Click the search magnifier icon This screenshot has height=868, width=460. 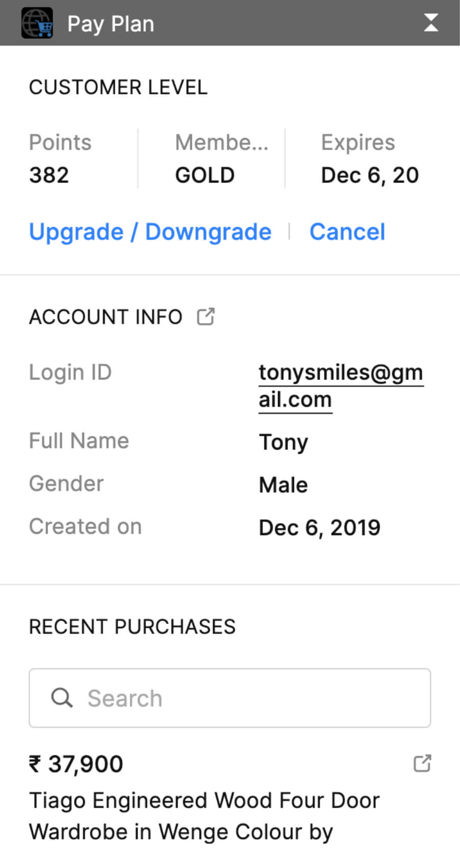pos(62,698)
